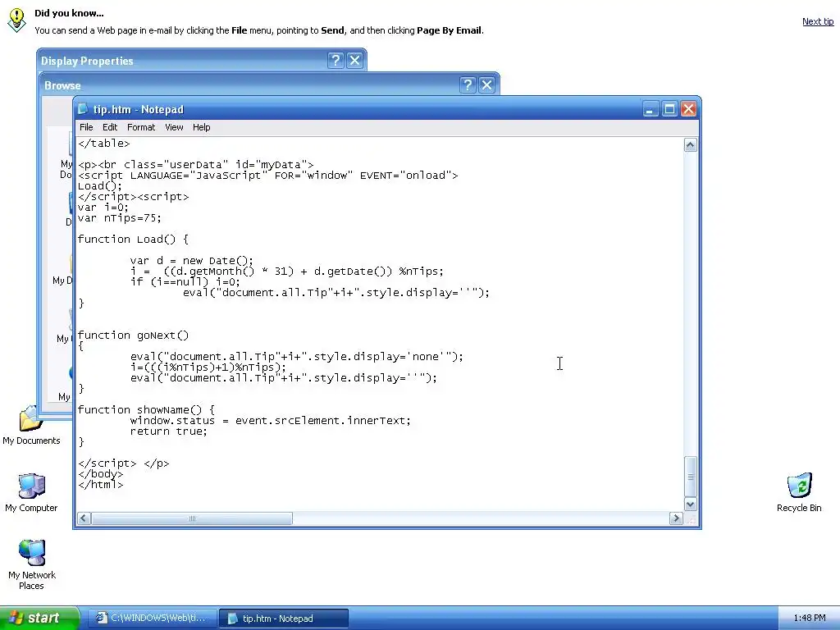
Task: Switch to C:\WINDOWS\Web\ti... taskbar button
Action: 152,618
